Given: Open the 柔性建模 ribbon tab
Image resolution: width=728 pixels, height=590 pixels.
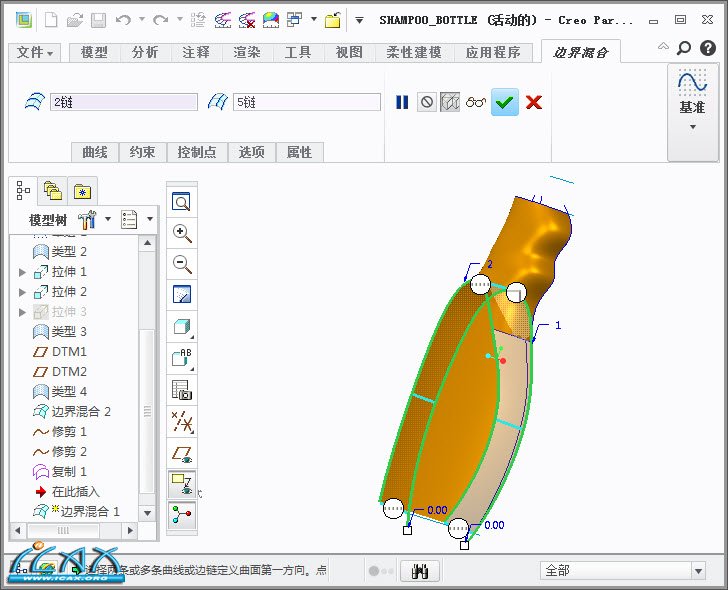Looking at the screenshot, I should click(414, 52).
